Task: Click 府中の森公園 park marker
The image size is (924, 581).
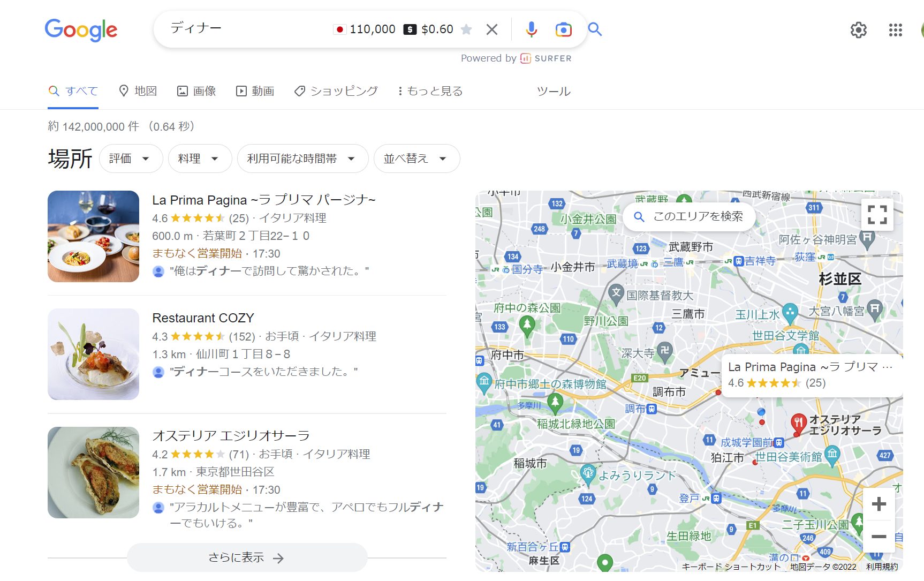Action: point(527,326)
